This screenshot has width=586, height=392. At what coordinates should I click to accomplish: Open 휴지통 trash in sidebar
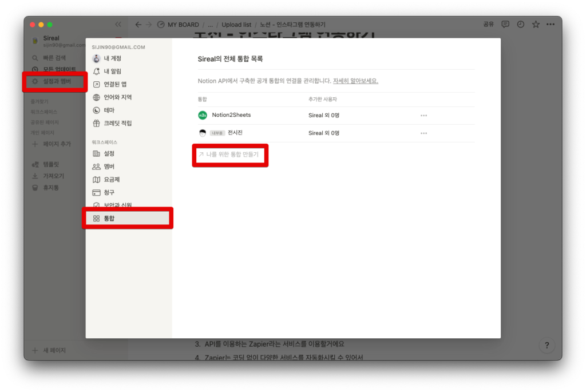[x=46, y=188]
